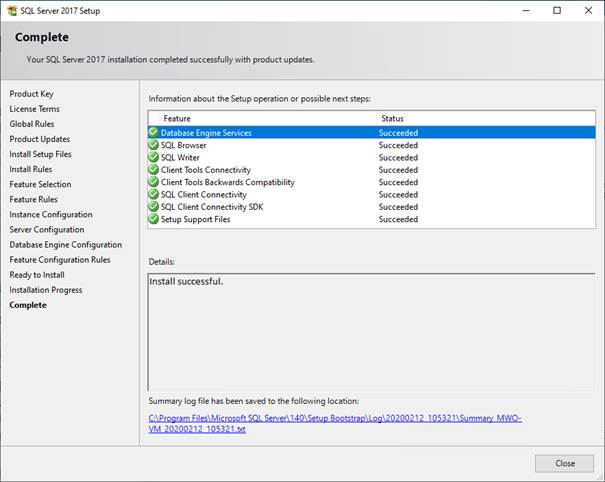Select the SQL Client Connectivity SDK row
This screenshot has height=482, width=605.
tap(372, 207)
